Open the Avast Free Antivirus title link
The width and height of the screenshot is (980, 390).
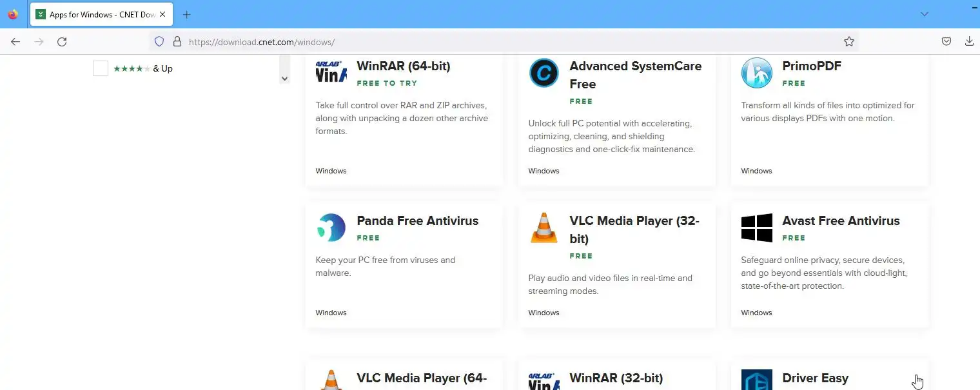(841, 220)
